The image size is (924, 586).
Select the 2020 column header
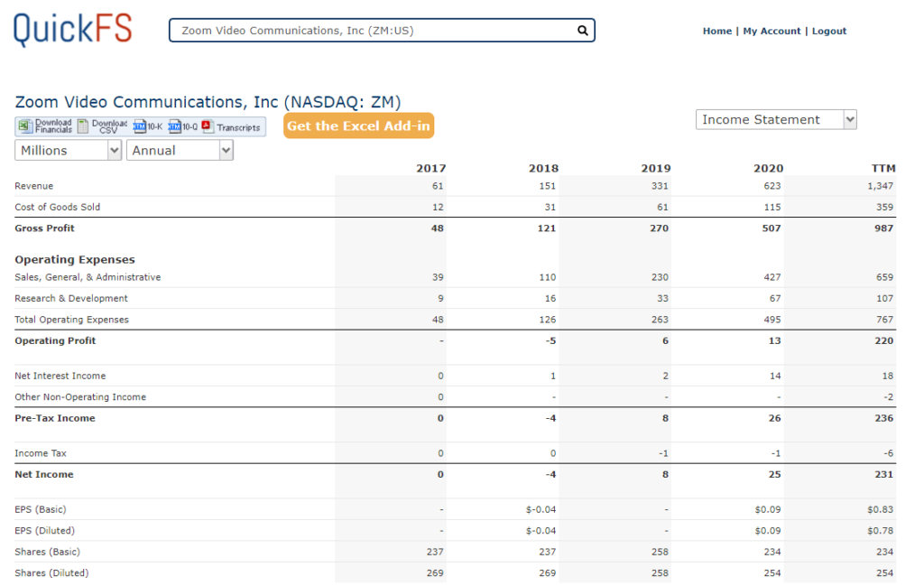769,169
